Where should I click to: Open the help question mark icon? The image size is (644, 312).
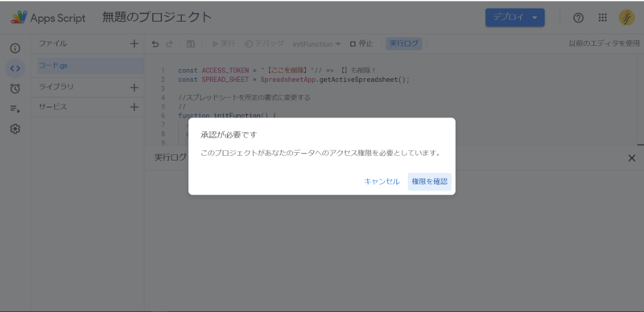tap(578, 18)
